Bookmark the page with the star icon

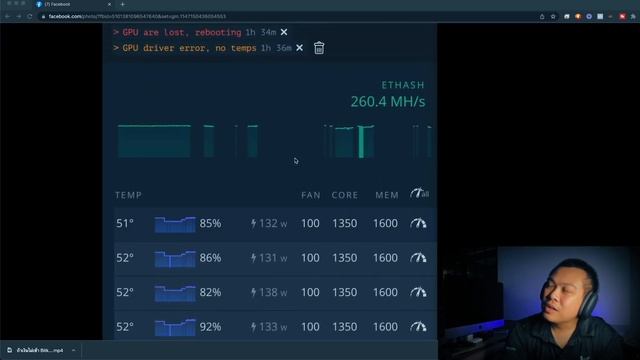[553, 16]
